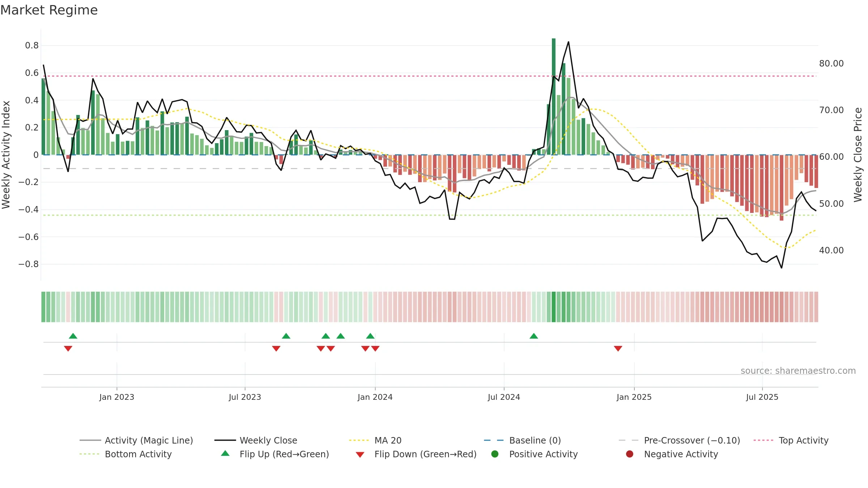Click the MA 20 legend entry

[375, 440]
